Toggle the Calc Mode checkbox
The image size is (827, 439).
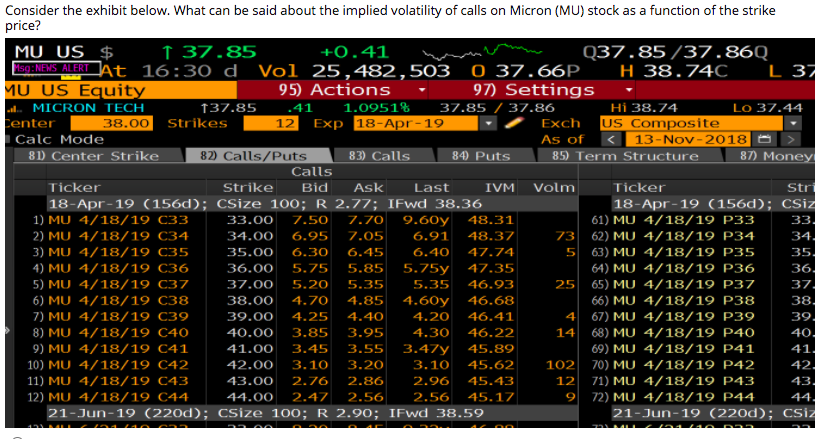coord(8,139)
